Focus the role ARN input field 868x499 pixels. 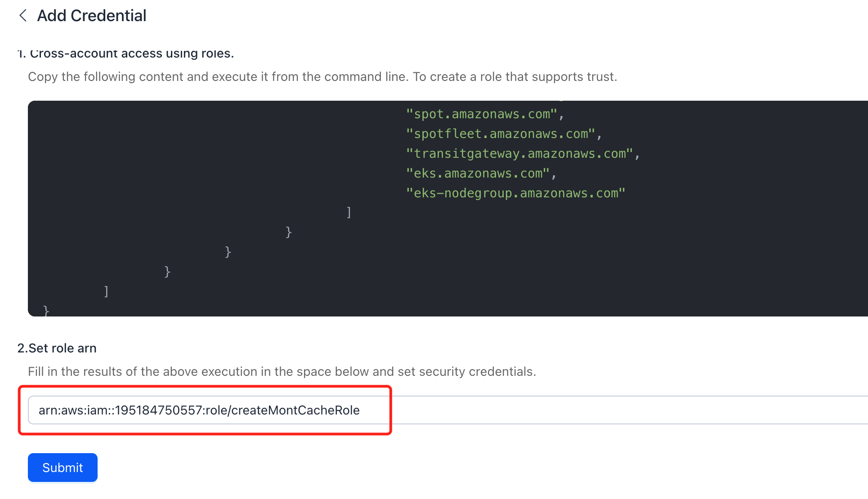point(448,410)
